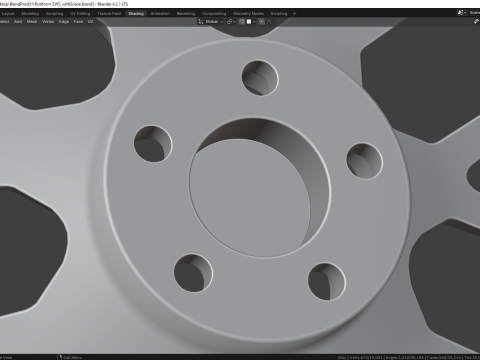Open the Vertex menu

point(48,22)
